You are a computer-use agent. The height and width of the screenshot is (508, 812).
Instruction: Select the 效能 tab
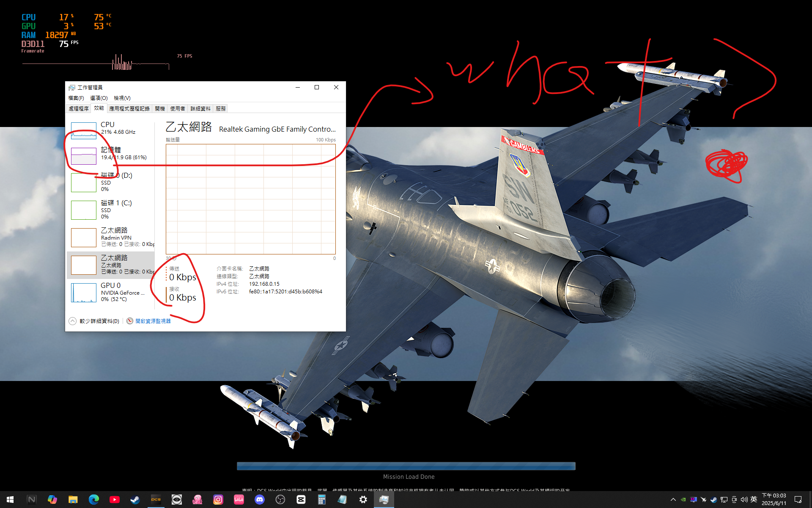coord(99,108)
